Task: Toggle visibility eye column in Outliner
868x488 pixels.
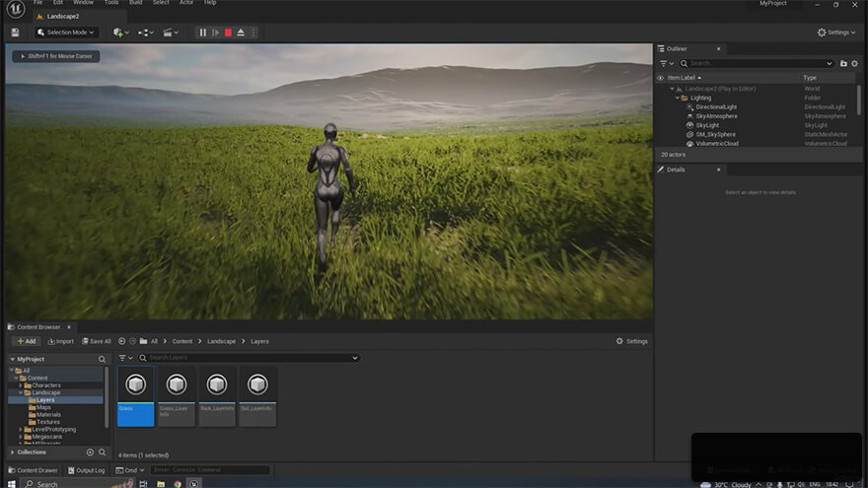Action: [x=660, y=77]
